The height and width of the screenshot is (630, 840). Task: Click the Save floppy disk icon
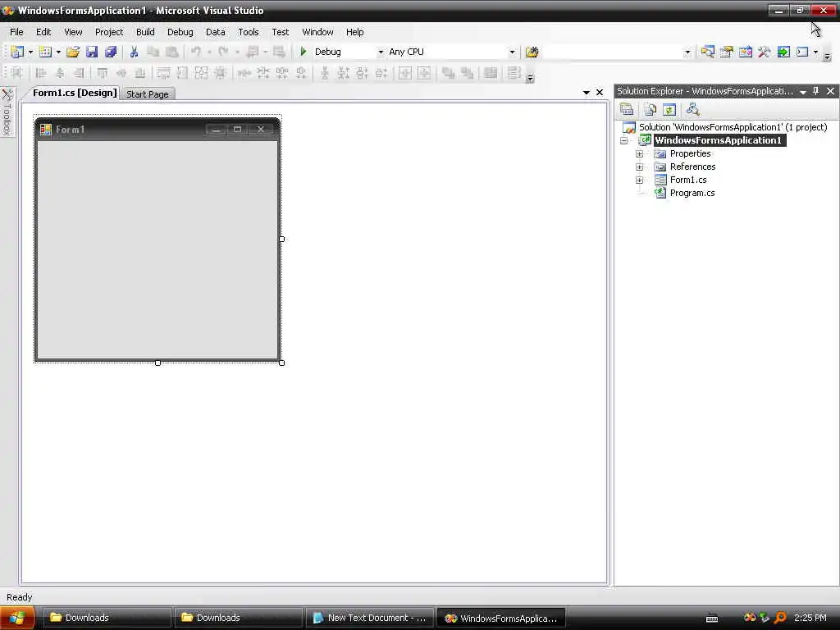pyautogui.click(x=92, y=52)
